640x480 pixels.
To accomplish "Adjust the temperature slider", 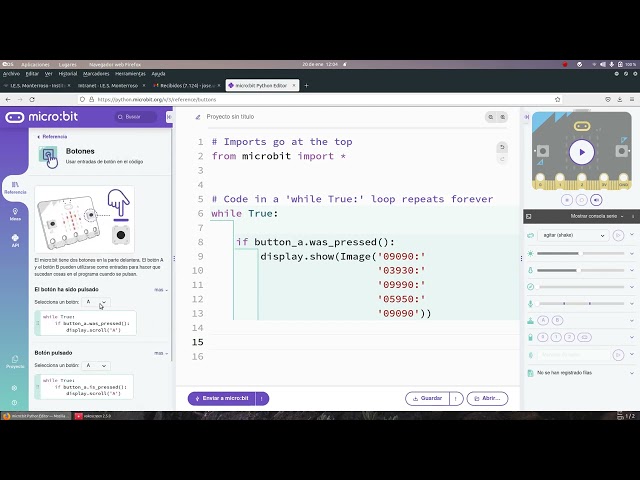I will [580, 270].
